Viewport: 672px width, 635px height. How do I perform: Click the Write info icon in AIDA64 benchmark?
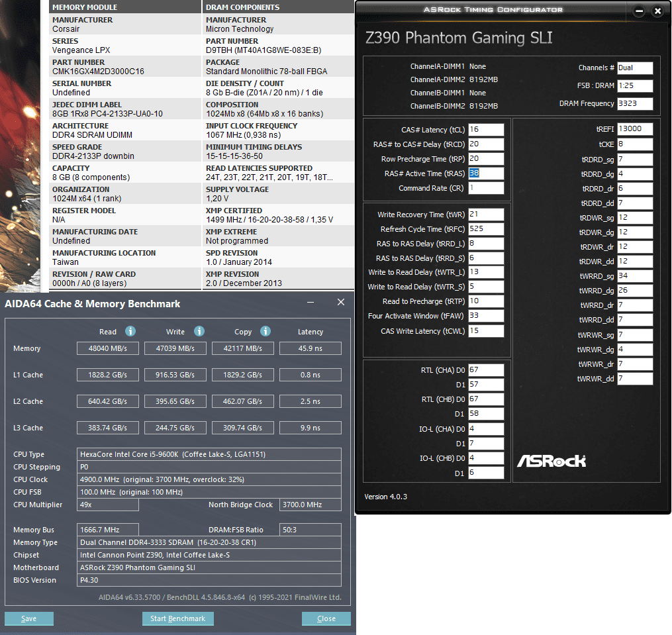(x=199, y=331)
